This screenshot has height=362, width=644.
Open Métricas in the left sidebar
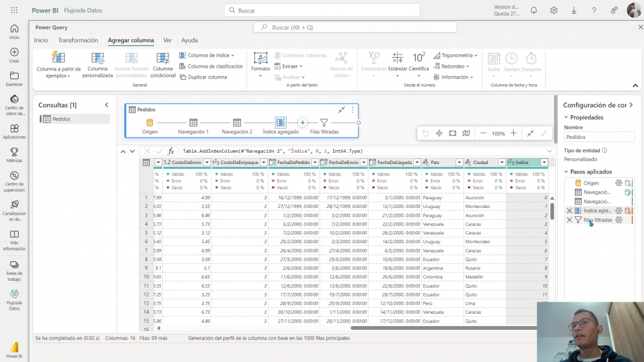[x=14, y=155]
